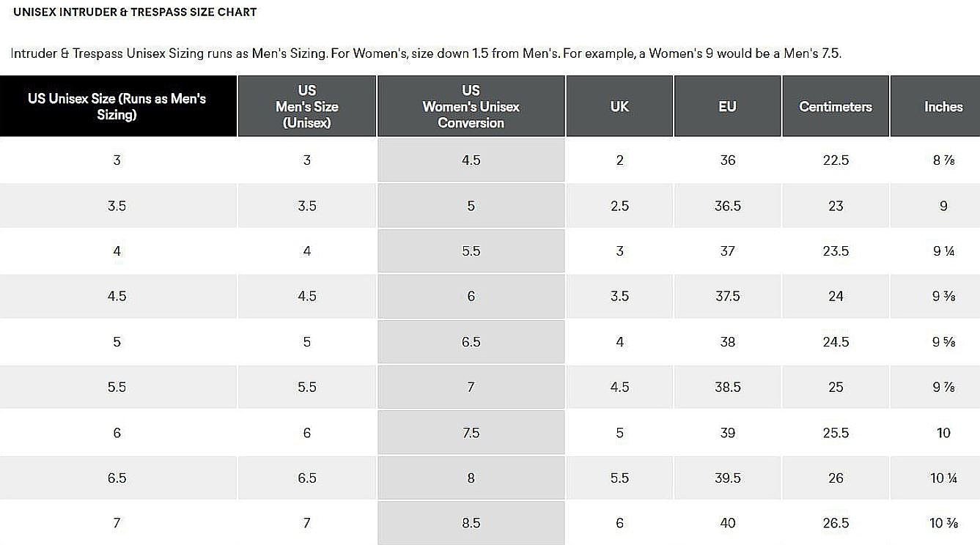
Task: Click the 9 ⅝ inches cell
Action: pos(943,342)
